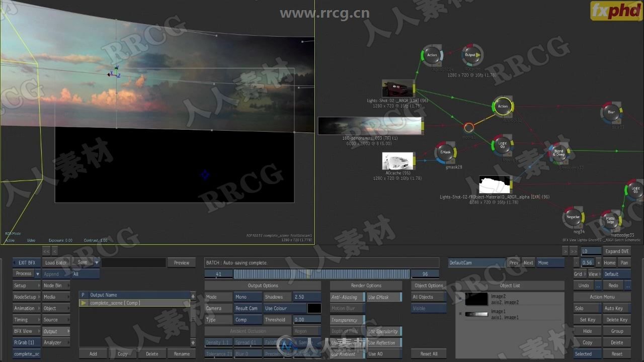Click the output list scroll up arrow
This screenshot has height=362, width=644.
(193, 297)
